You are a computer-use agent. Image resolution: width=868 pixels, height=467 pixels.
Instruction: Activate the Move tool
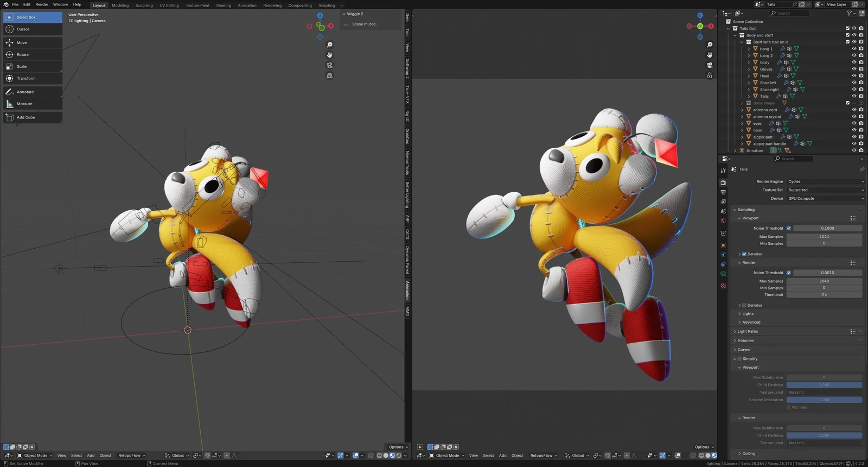pos(33,43)
